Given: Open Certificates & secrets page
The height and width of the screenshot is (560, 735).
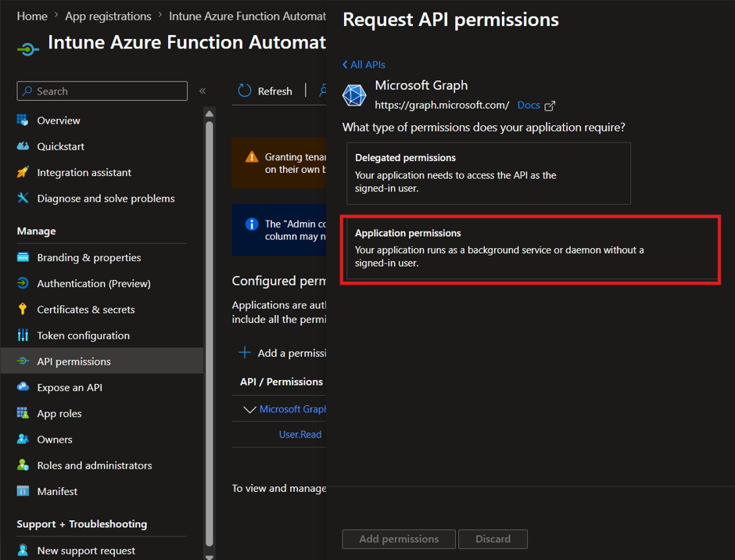Looking at the screenshot, I should coord(102,309).
